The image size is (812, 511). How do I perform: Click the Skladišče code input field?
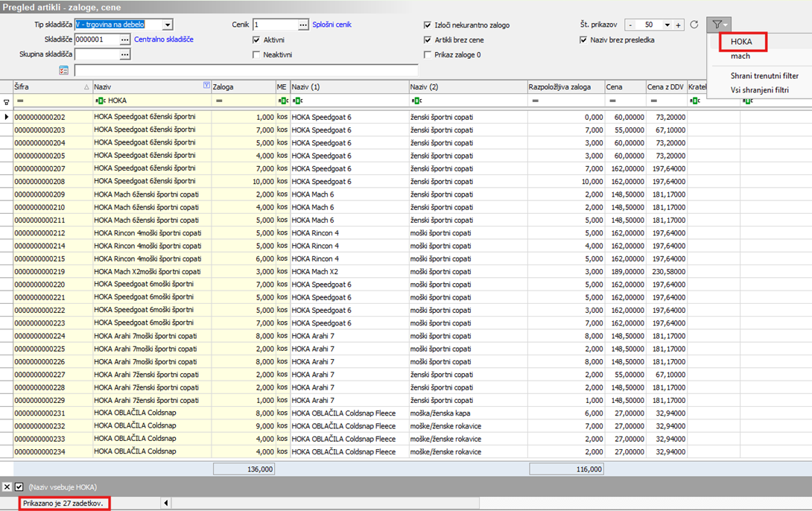click(x=97, y=39)
